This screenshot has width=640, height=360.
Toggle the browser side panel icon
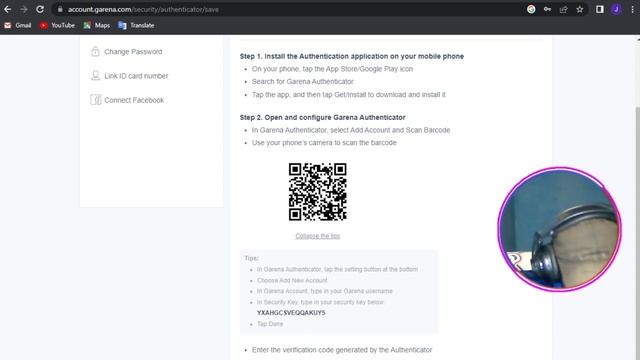[x=600, y=9]
